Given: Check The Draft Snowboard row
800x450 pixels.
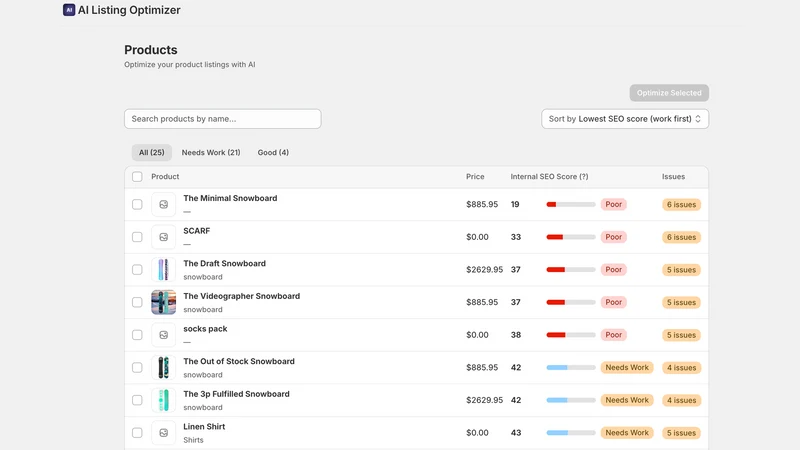Looking at the screenshot, I should tap(137, 270).
